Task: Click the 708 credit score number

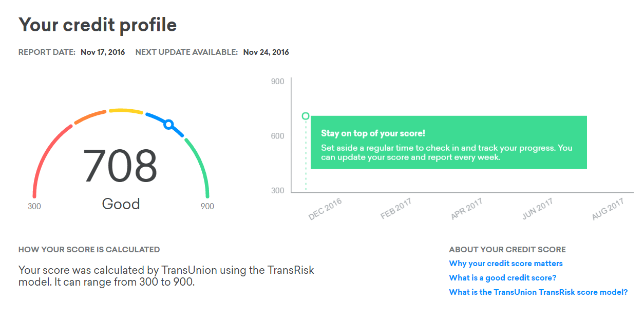Action: (x=120, y=166)
